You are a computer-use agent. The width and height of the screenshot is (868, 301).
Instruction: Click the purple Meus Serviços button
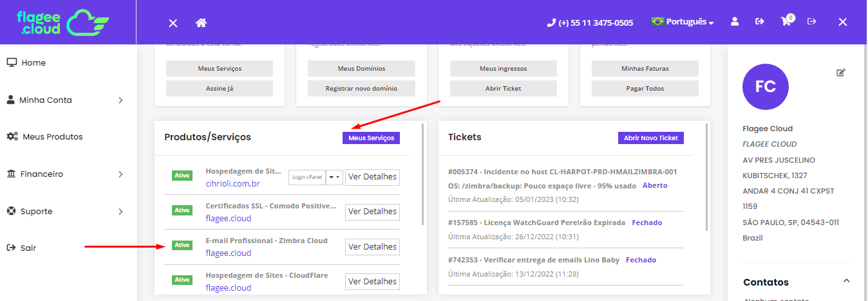pyautogui.click(x=371, y=138)
